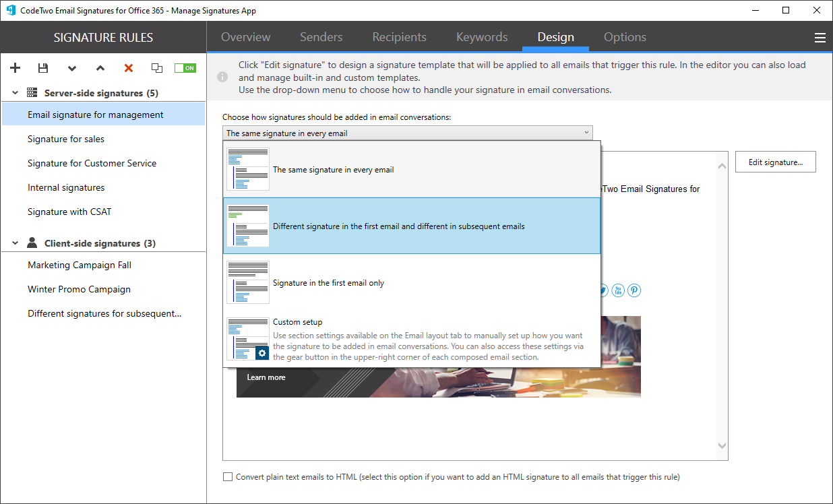Click the Edit signature button
Screen dimensions: 833x504
click(x=775, y=161)
